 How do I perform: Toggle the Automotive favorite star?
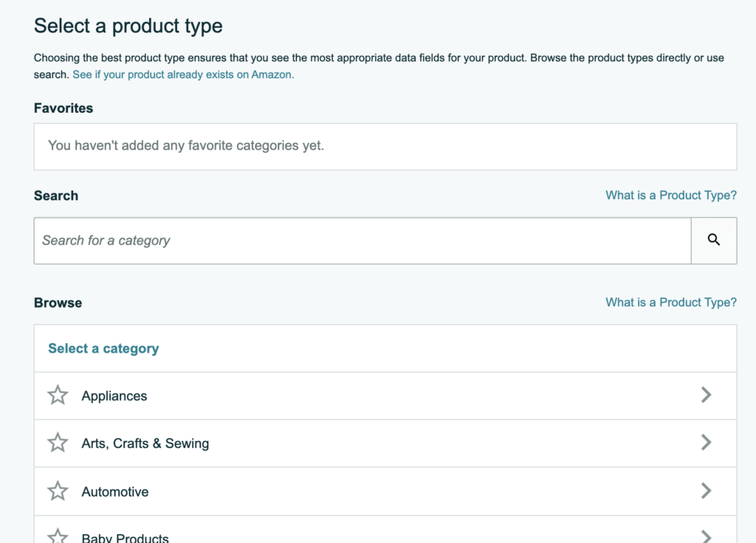[58, 491]
